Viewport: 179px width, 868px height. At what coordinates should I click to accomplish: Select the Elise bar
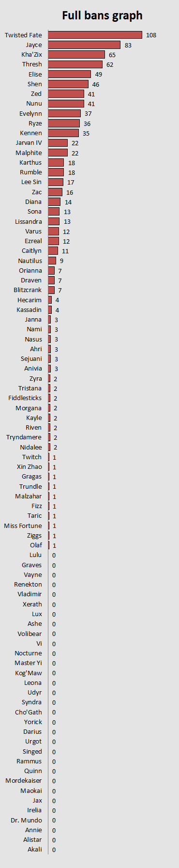point(70,74)
